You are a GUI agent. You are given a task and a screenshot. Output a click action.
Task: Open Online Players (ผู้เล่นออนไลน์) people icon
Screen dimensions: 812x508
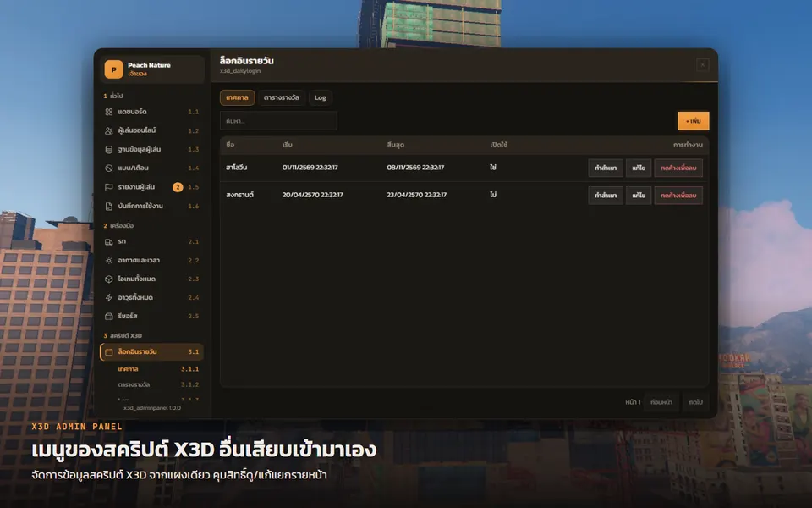click(109, 130)
